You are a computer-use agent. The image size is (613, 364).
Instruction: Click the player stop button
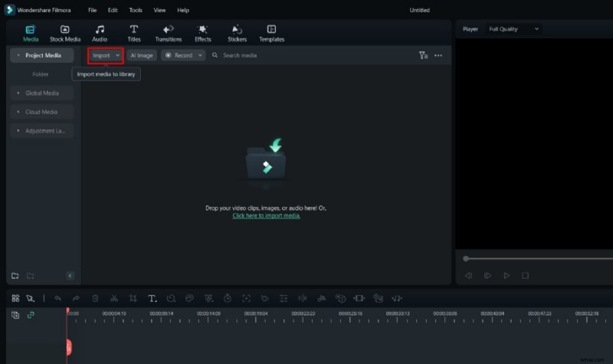(x=526, y=276)
